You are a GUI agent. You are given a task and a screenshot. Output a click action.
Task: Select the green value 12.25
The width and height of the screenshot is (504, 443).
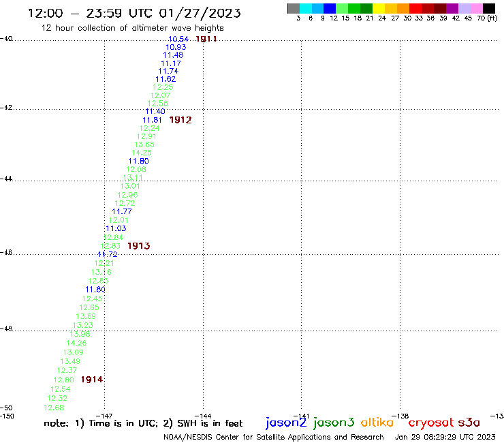pyautogui.click(x=163, y=87)
